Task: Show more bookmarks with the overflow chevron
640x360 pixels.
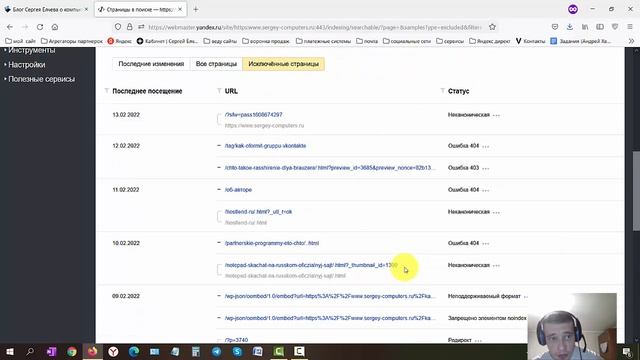Action: pyautogui.click(x=631, y=41)
